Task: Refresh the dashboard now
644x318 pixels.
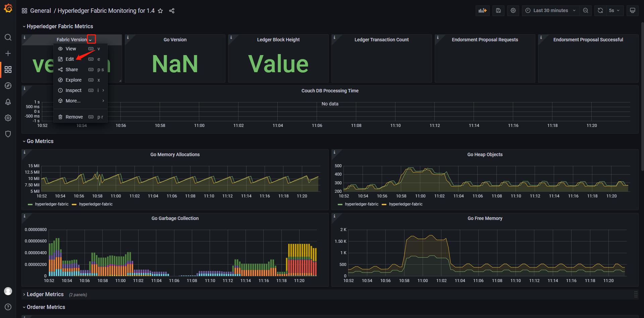Action: (x=600, y=10)
